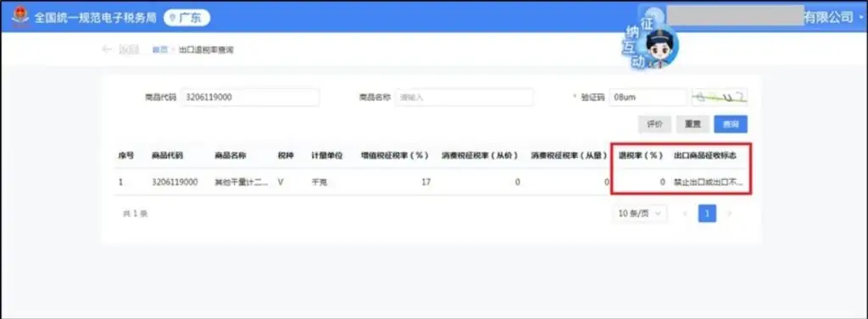Click the 税种 column header

point(285,155)
